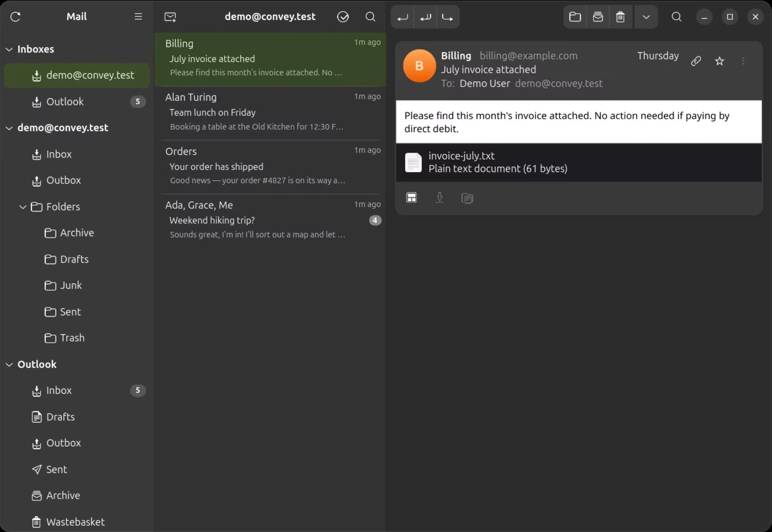Screen dimensions: 772x532
Task: Archive the open message
Action: coord(598,17)
